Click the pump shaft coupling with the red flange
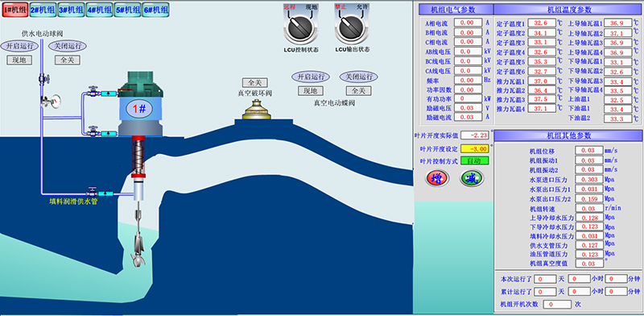644x316 pixels. click(138, 157)
